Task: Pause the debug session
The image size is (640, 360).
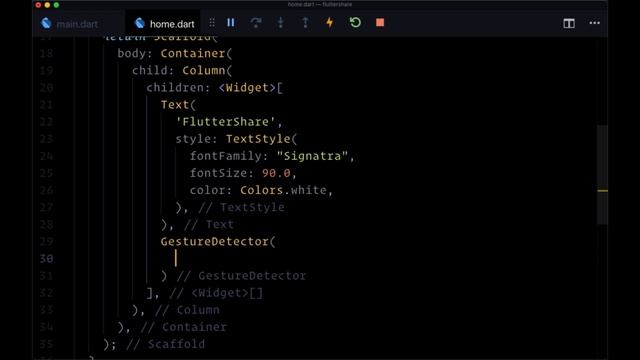Action: tap(231, 23)
